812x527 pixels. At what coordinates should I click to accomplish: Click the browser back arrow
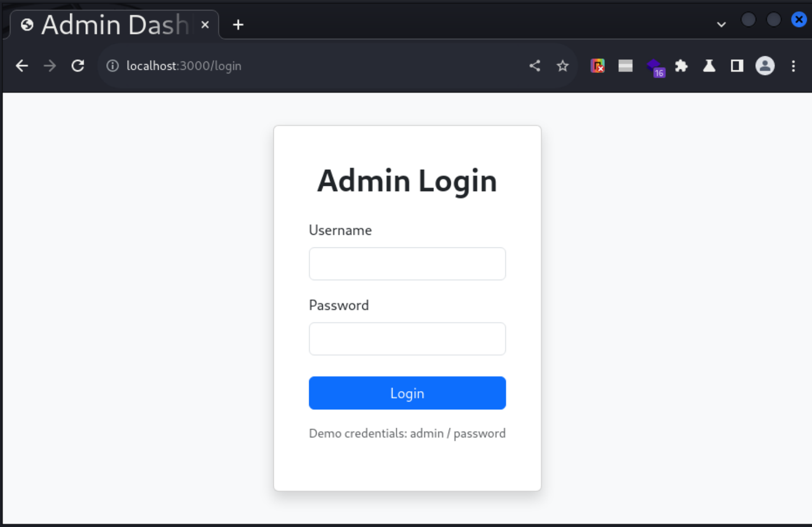pos(22,66)
